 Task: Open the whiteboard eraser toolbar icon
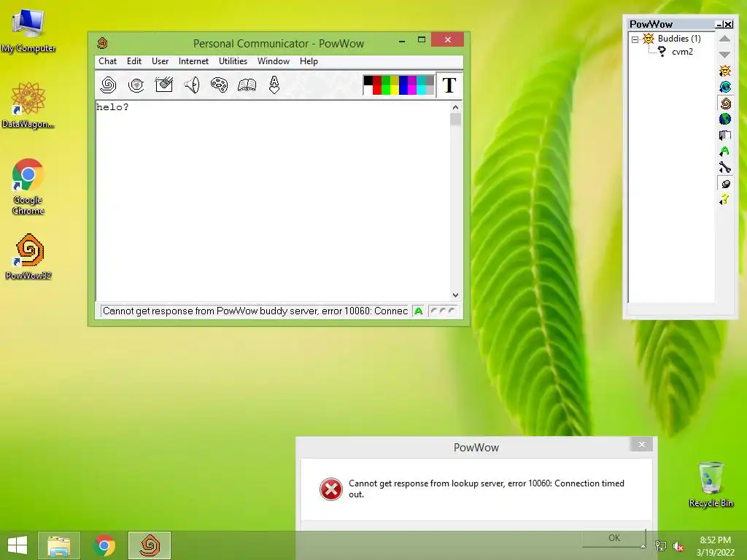click(x=164, y=85)
